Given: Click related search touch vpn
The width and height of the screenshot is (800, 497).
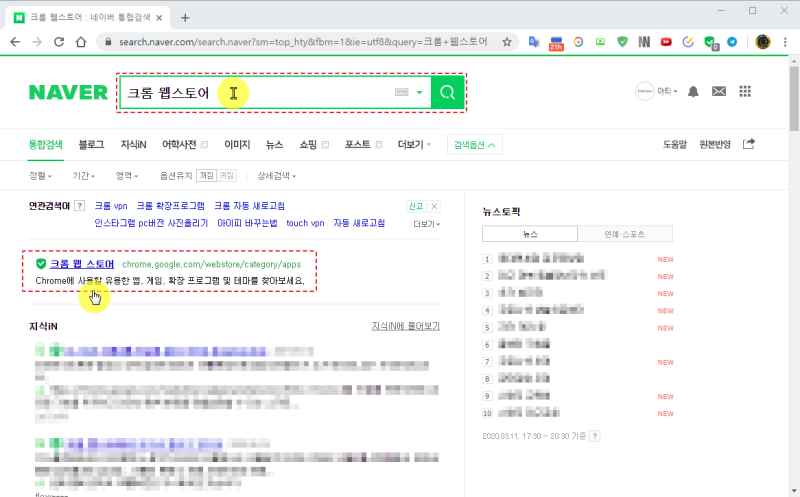Looking at the screenshot, I should tap(305, 223).
